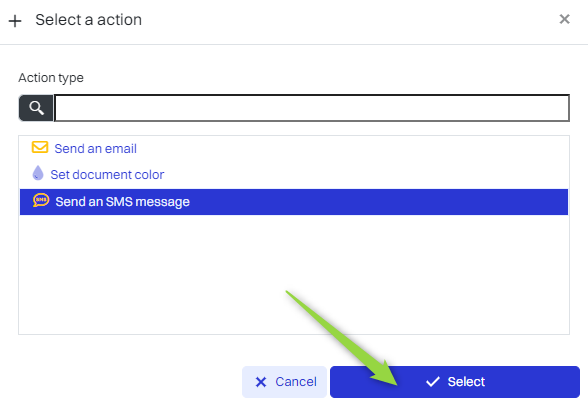Pick the Set document color action

point(107,175)
